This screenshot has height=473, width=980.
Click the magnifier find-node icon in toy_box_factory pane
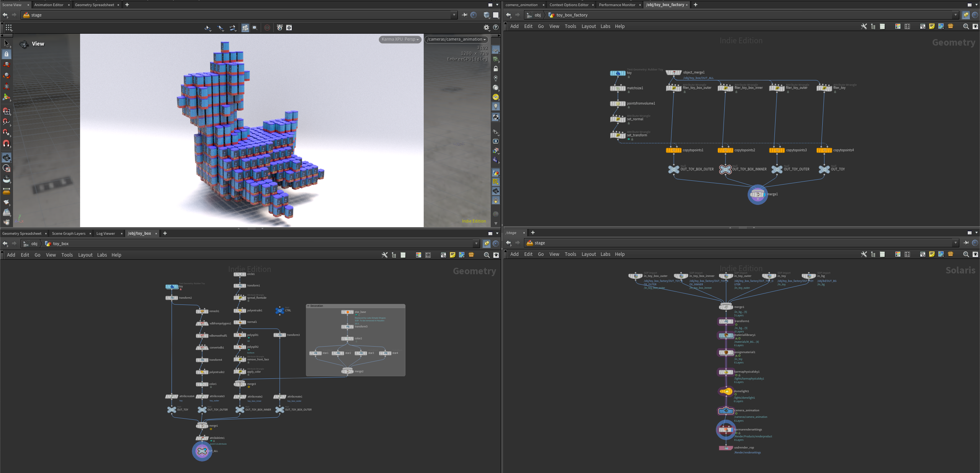click(x=965, y=26)
